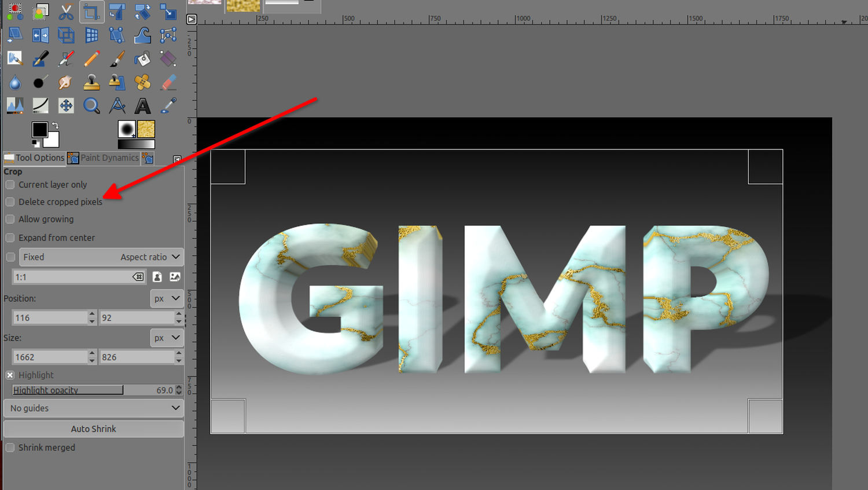Open the image menu at ruler corner
Viewport: 868px width, 490px height.
tap(192, 19)
